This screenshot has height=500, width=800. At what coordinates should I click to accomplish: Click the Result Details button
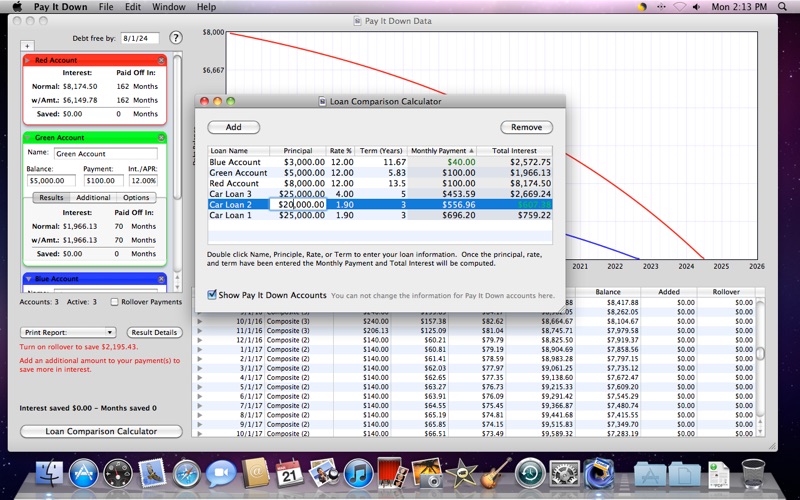(x=154, y=332)
